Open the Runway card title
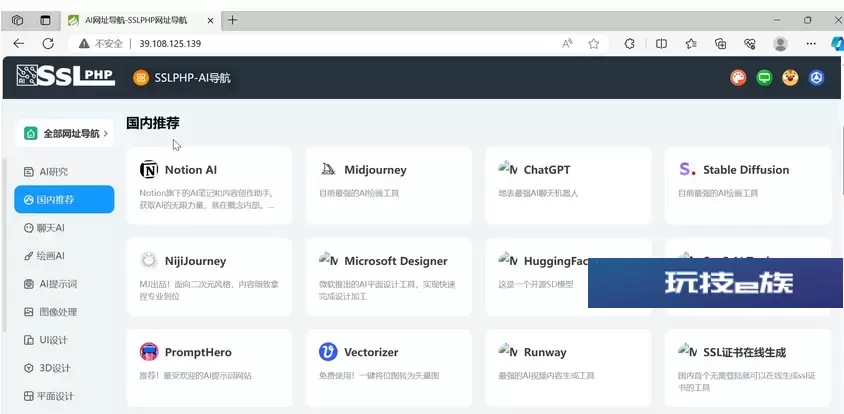844x414 pixels. click(545, 353)
